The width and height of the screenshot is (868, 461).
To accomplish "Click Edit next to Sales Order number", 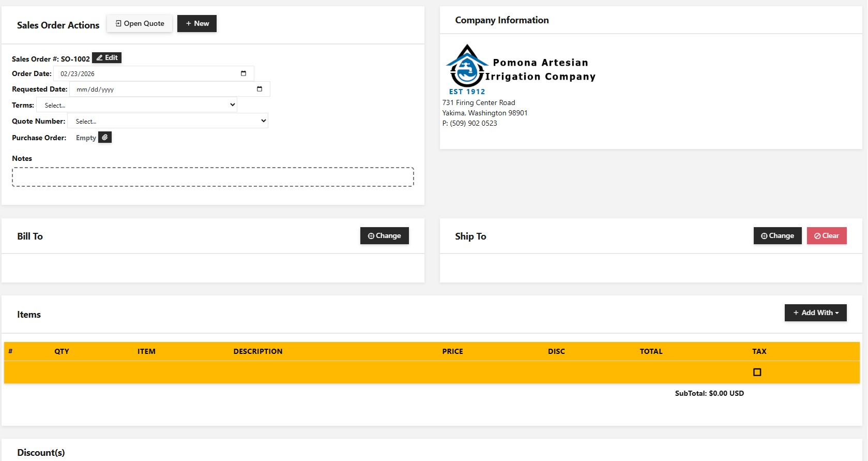I will 107,58.
